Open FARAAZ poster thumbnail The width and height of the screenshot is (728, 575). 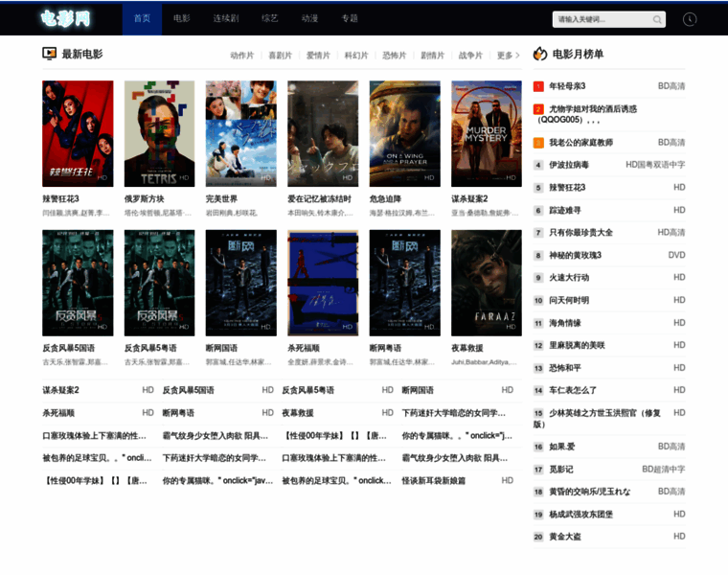pyautogui.click(x=487, y=283)
